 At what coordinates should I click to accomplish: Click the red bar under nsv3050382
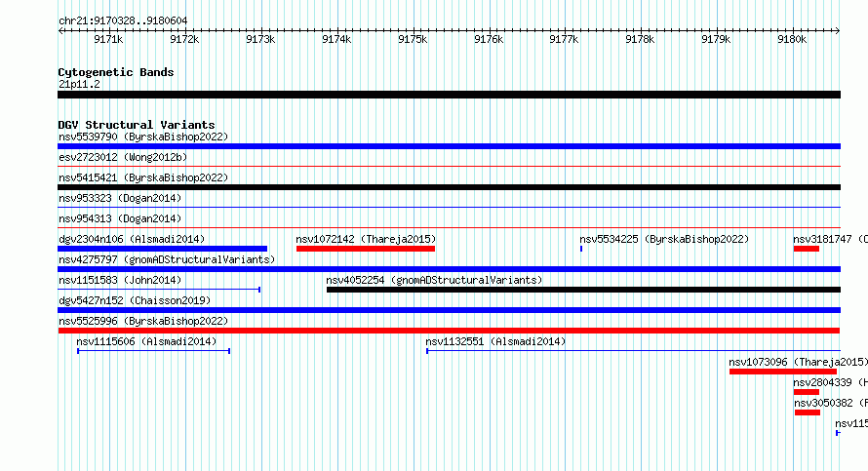(x=808, y=412)
